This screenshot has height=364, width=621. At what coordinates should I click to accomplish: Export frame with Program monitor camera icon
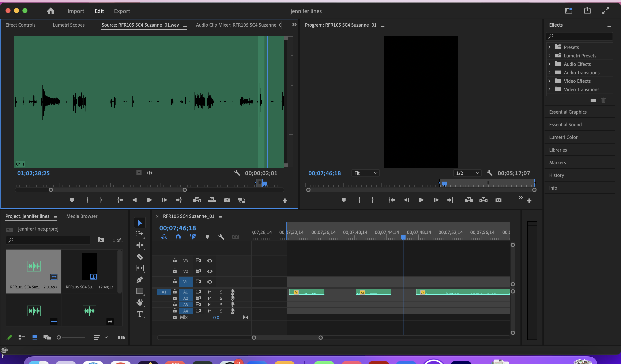click(x=498, y=200)
